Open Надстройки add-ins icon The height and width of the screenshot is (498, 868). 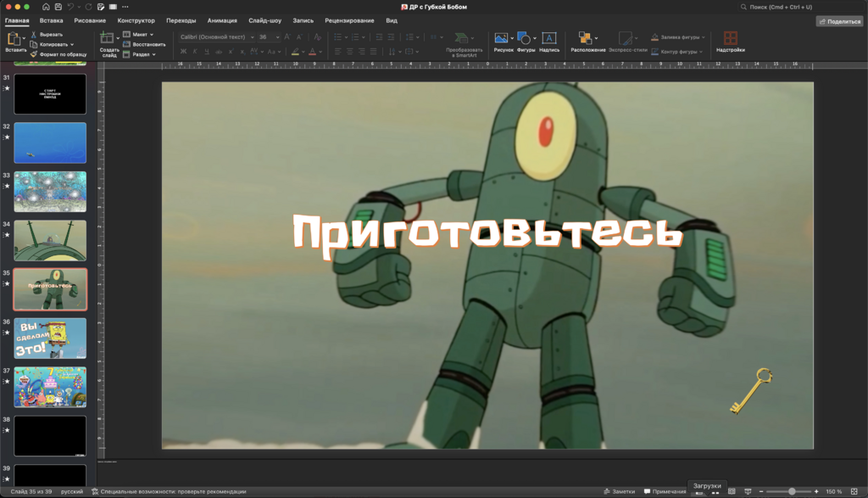[730, 37]
